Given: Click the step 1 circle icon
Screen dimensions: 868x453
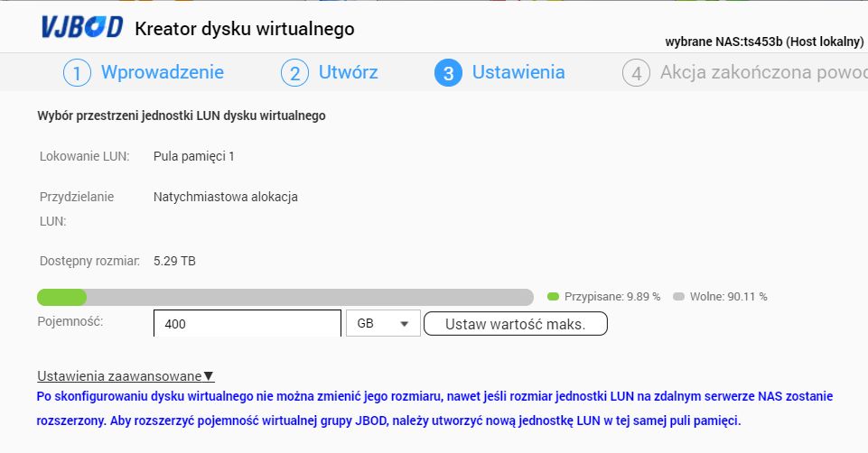Looking at the screenshot, I should 77,73.
